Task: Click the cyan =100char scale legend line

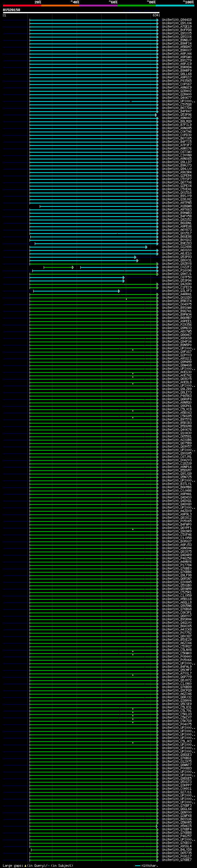Action: coord(137,866)
